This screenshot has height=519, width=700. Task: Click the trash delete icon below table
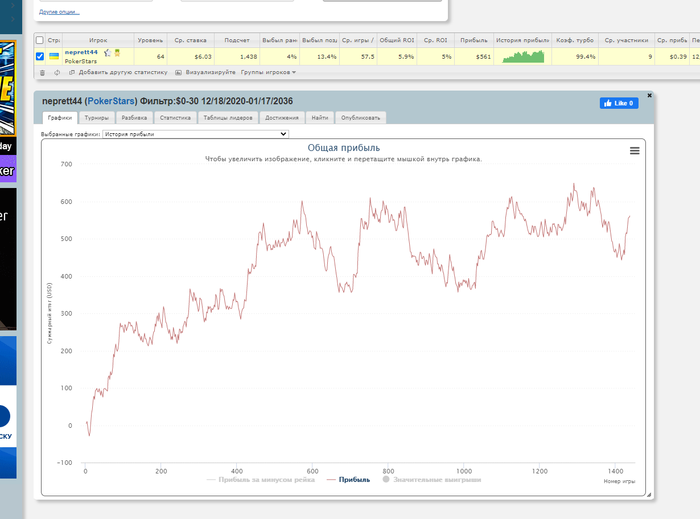click(42, 72)
